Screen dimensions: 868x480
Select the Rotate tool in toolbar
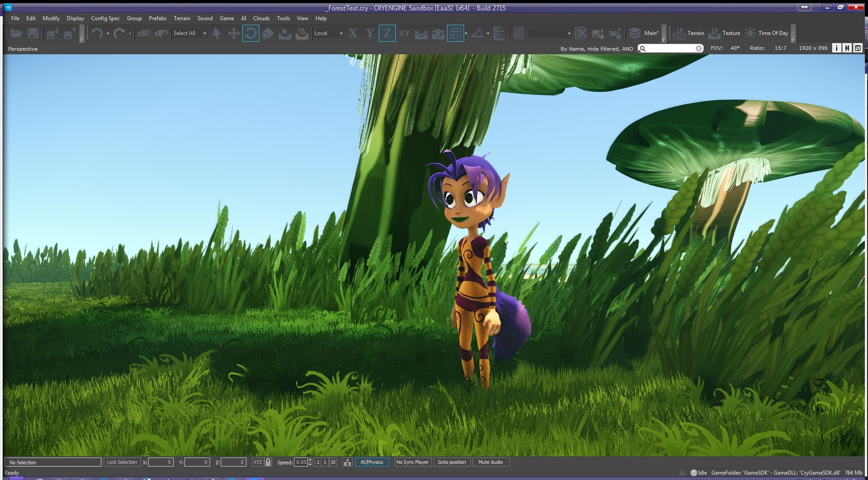(x=251, y=33)
